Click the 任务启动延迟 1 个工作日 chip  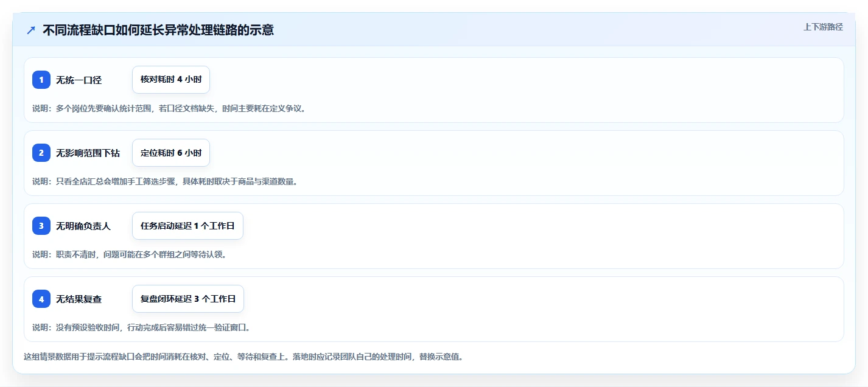coord(187,226)
